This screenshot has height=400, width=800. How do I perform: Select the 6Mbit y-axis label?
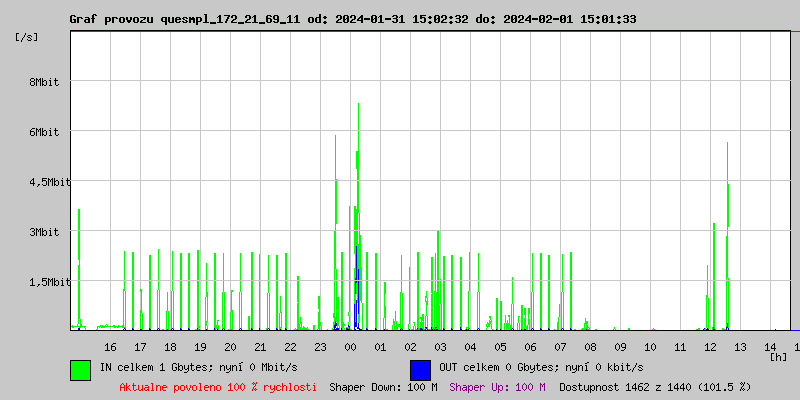43,132
